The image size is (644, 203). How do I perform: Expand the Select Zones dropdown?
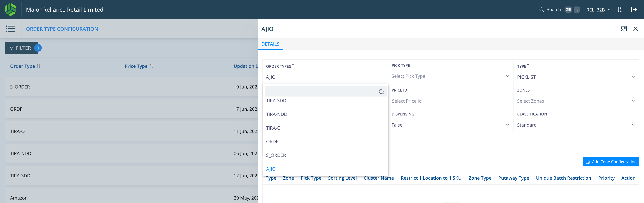(633, 101)
